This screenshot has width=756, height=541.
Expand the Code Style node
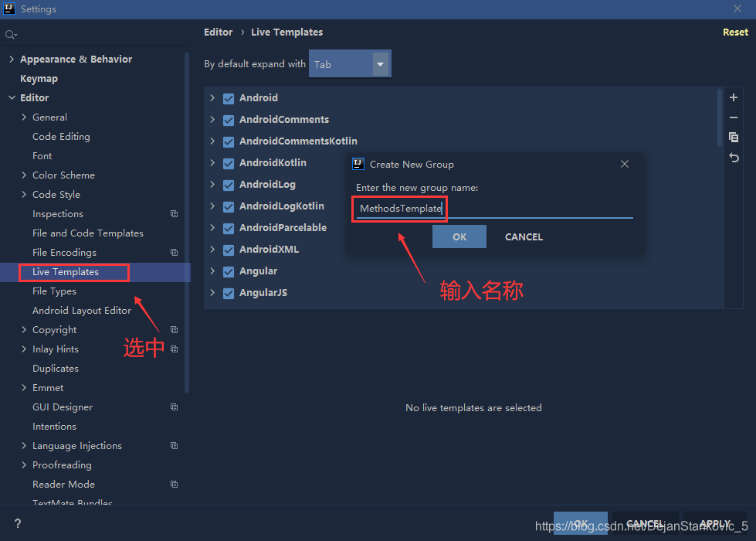pyautogui.click(x=24, y=194)
